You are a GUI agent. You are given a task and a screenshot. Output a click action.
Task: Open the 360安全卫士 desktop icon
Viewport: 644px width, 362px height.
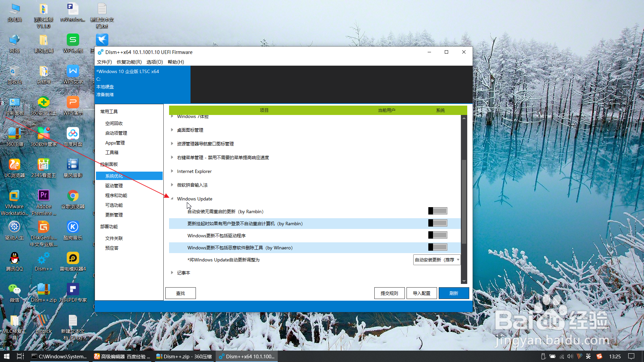[x=44, y=103]
